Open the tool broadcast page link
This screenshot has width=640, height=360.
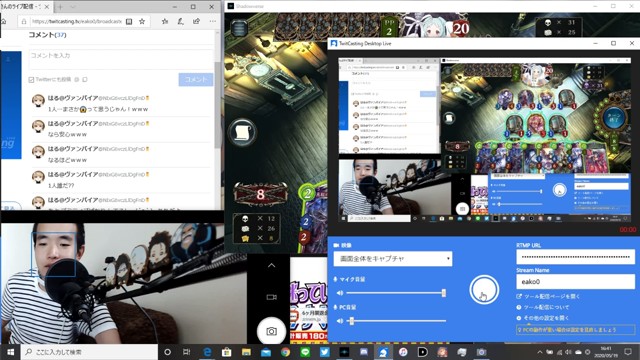click(548, 296)
